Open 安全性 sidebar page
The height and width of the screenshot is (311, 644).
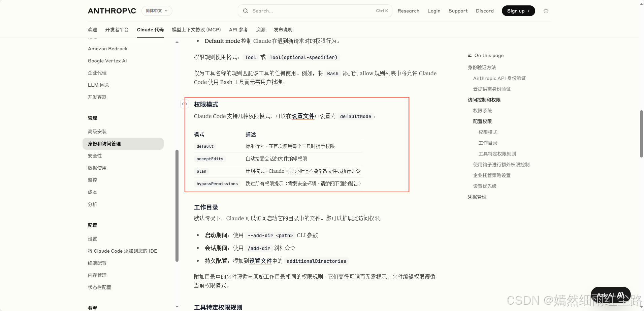95,156
